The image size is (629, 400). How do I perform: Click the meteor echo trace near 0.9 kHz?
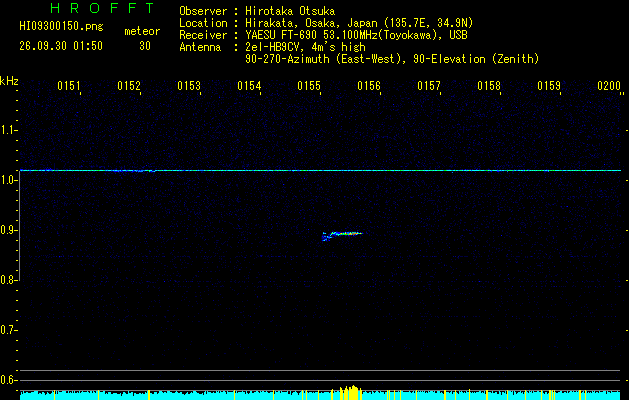point(342,235)
